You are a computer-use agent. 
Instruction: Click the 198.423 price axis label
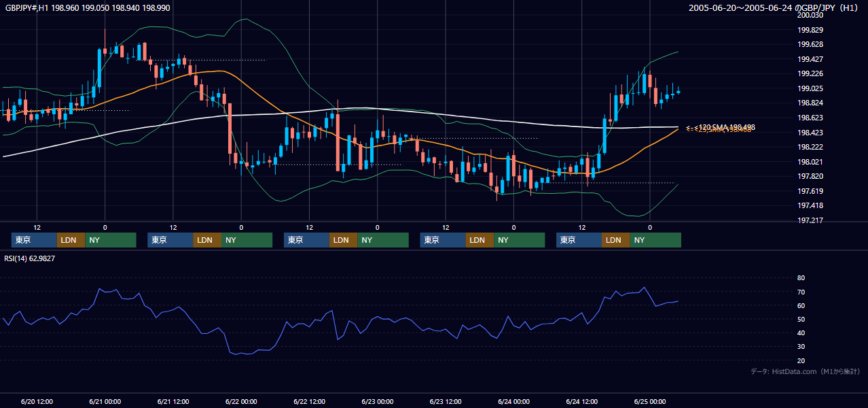(x=810, y=133)
